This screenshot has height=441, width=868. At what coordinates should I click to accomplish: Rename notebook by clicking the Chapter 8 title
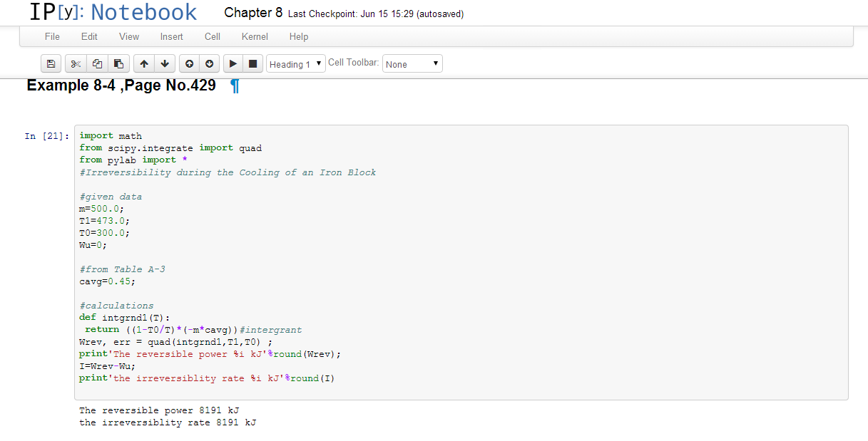point(253,13)
